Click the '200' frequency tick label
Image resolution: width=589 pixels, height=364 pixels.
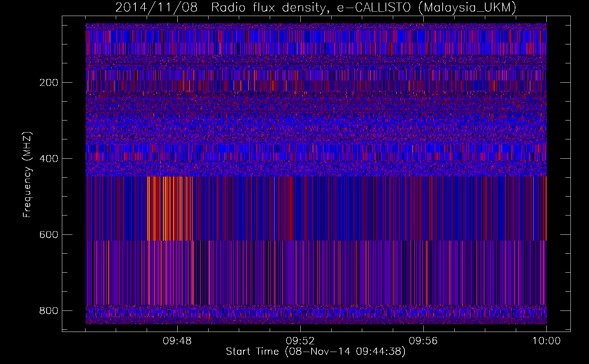tap(49, 83)
